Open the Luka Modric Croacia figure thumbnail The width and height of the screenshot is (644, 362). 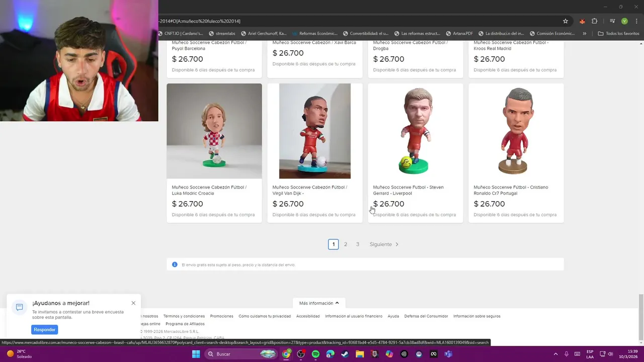pos(214,131)
